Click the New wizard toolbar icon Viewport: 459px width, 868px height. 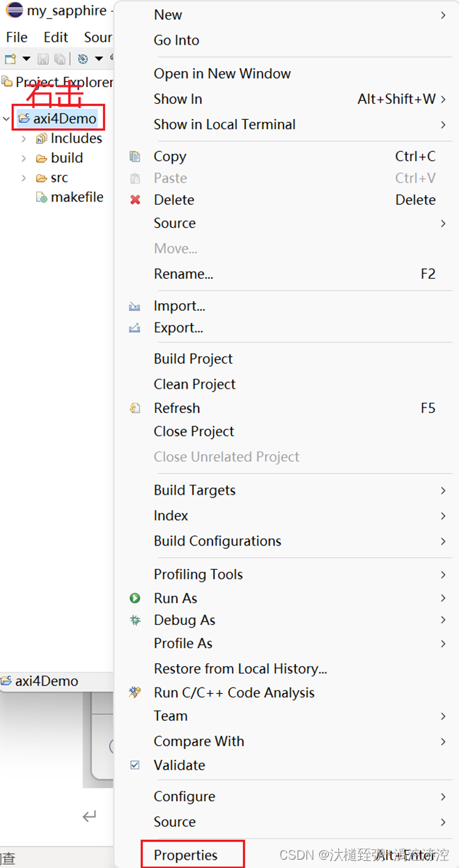pos(10,59)
